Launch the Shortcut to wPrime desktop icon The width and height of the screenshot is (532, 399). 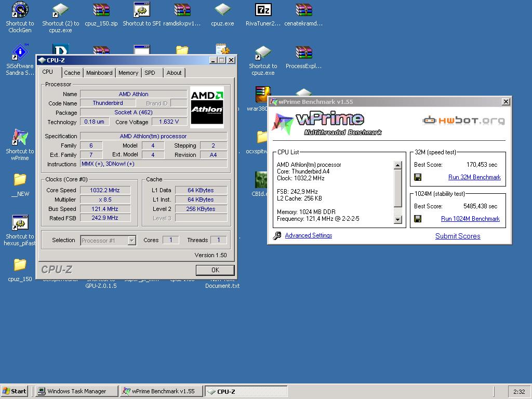(x=20, y=137)
